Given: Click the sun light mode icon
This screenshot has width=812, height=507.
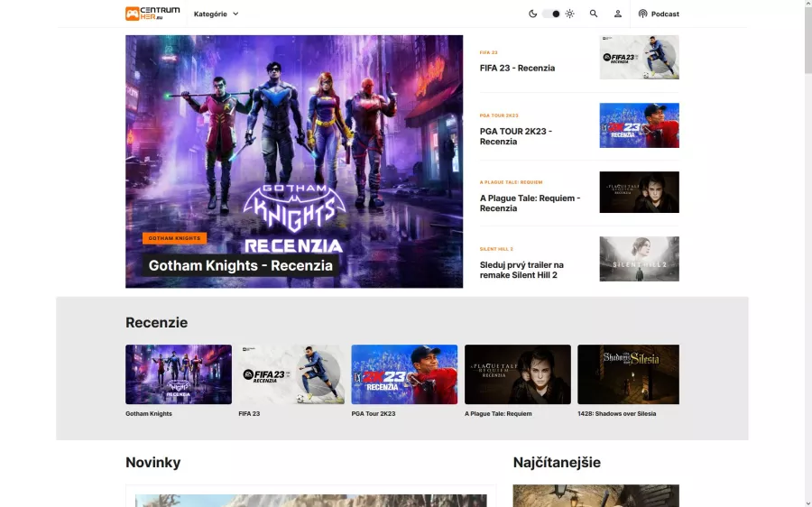Looking at the screenshot, I should click(x=569, y=14).
